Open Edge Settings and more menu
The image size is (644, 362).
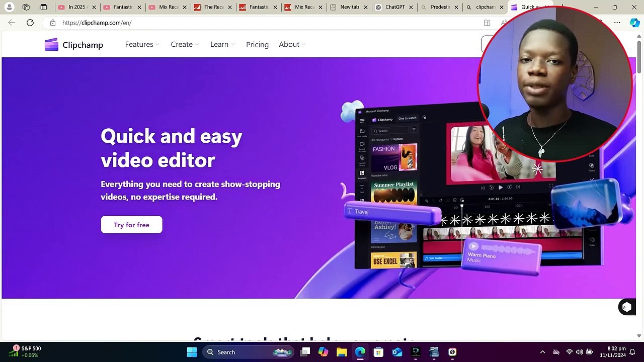coord(617,23)
